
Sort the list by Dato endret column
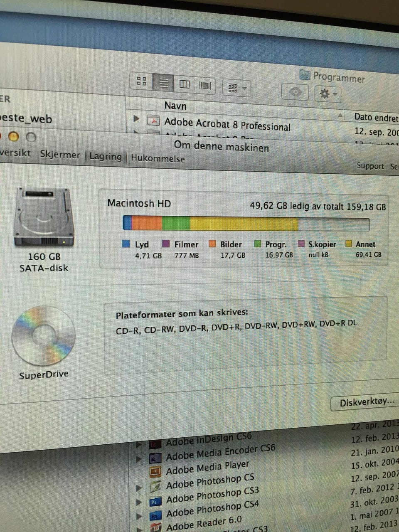click(376, 118)
